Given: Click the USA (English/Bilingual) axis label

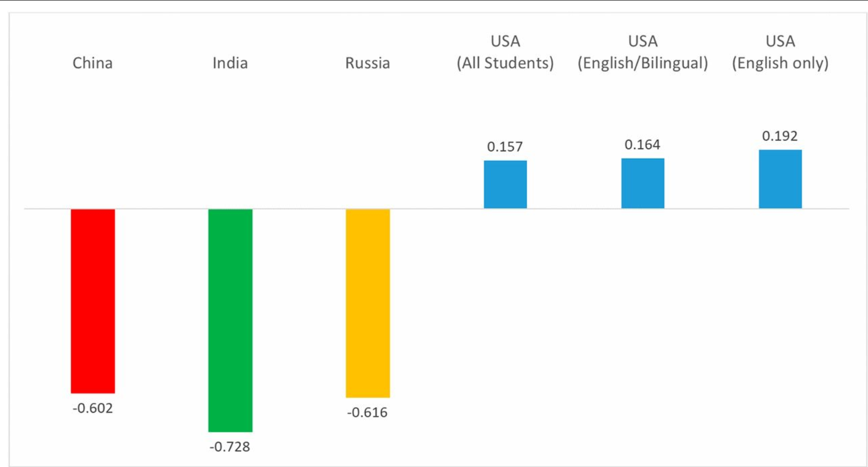Looking at the screenshot, I should (x=642, y=52).
